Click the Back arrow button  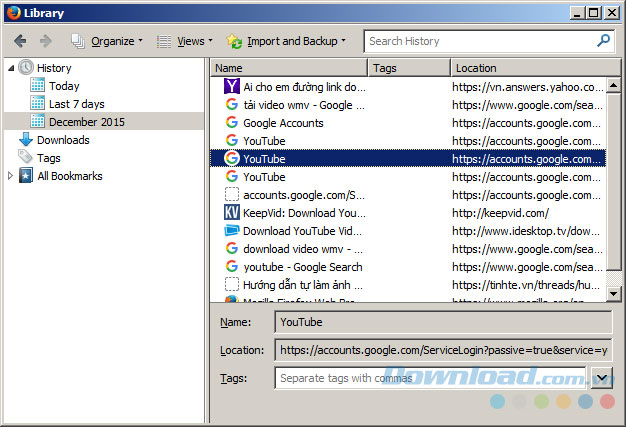(20, 41)
